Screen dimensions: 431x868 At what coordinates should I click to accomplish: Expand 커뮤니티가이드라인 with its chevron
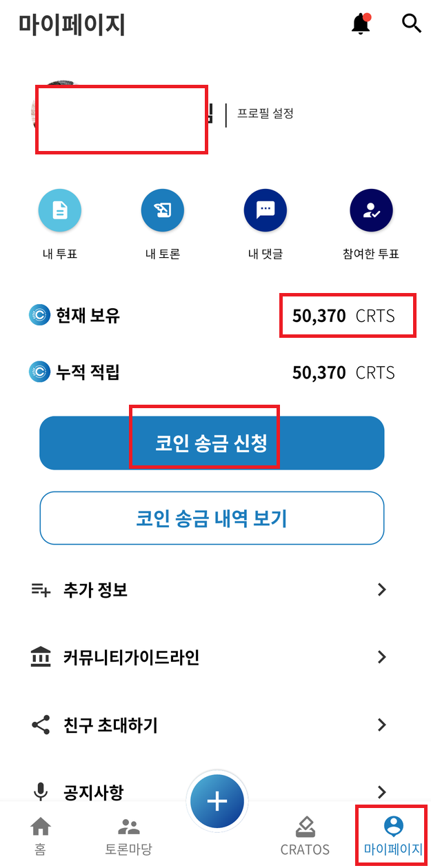coord(382,657)
